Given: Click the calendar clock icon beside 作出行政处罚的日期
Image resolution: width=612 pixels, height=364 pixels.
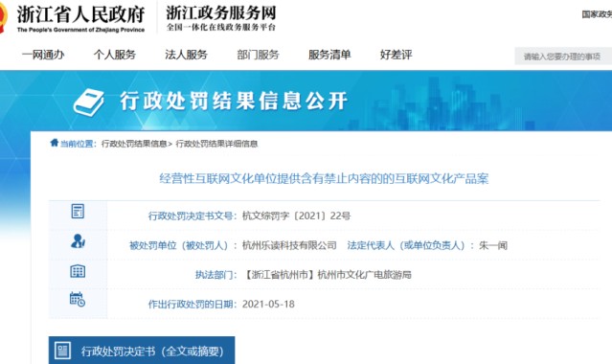Looking at the screenshot, I should tap(78, 300).
